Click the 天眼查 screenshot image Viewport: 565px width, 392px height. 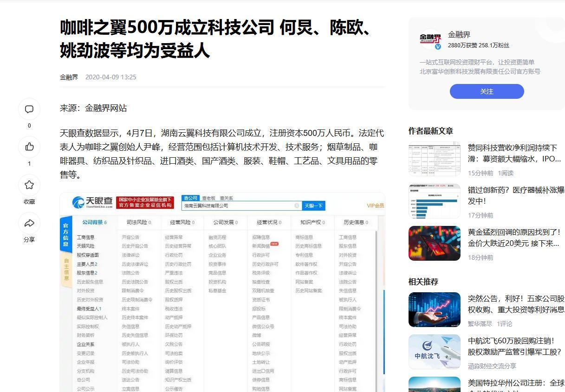[x=222, y=292]
